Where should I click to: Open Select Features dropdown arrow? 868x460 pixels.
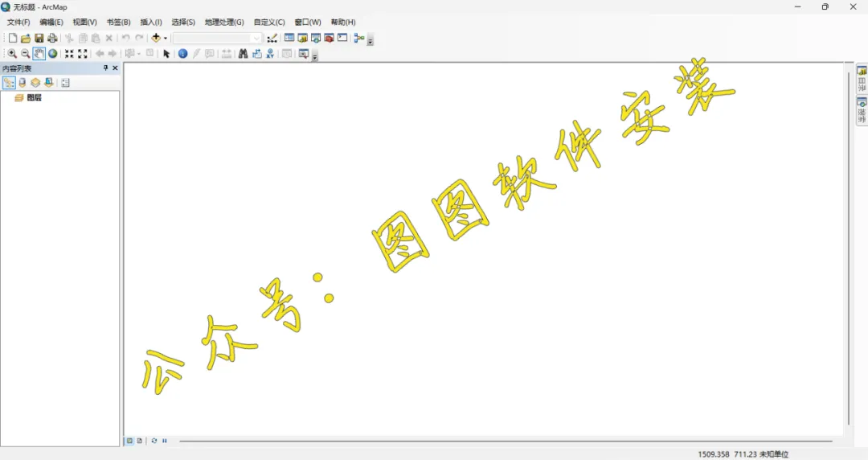point(138,54)
